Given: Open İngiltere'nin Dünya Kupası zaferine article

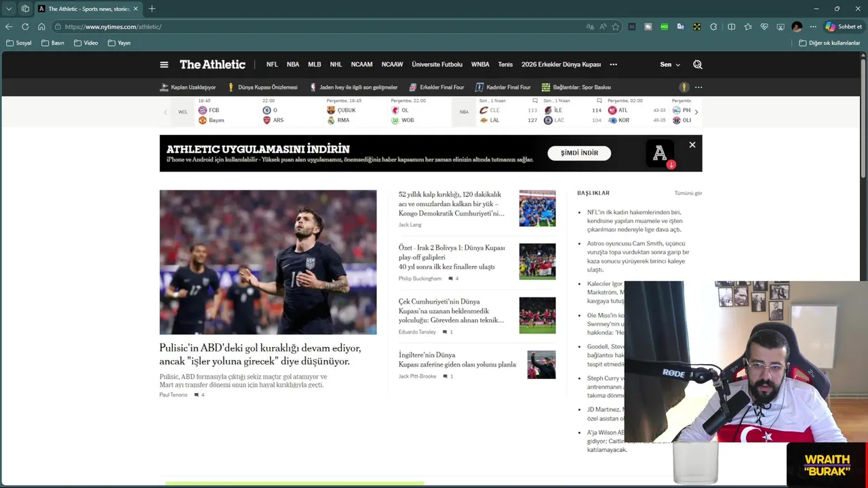Looking at the screenshot, I should pos(458,360).
